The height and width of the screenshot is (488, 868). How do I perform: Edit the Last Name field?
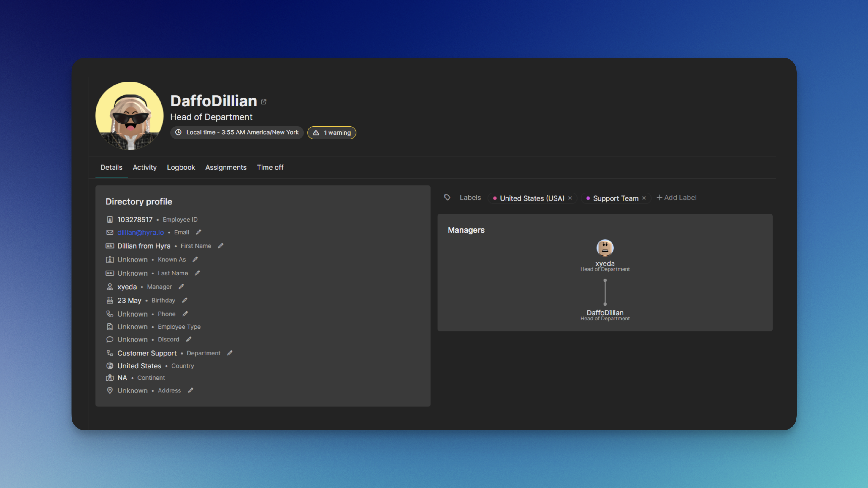(x=197, y=273)
